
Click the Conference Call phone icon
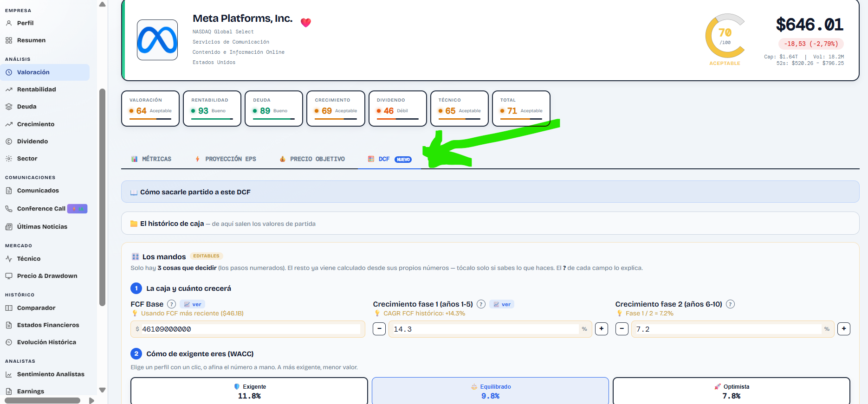coord(9,209)
